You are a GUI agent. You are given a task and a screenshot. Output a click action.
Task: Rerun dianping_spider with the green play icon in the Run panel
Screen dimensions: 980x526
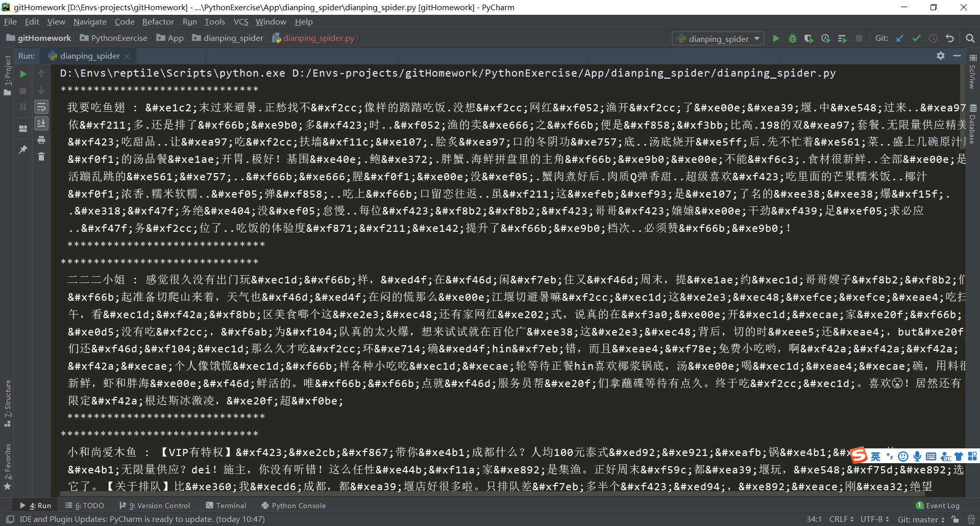23,74
